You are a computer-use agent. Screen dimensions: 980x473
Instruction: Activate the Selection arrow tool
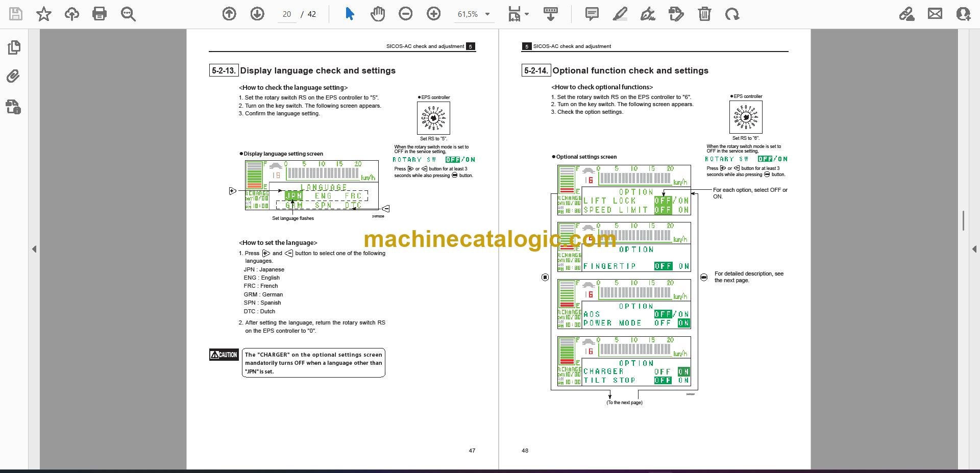[x=350, y=14]
